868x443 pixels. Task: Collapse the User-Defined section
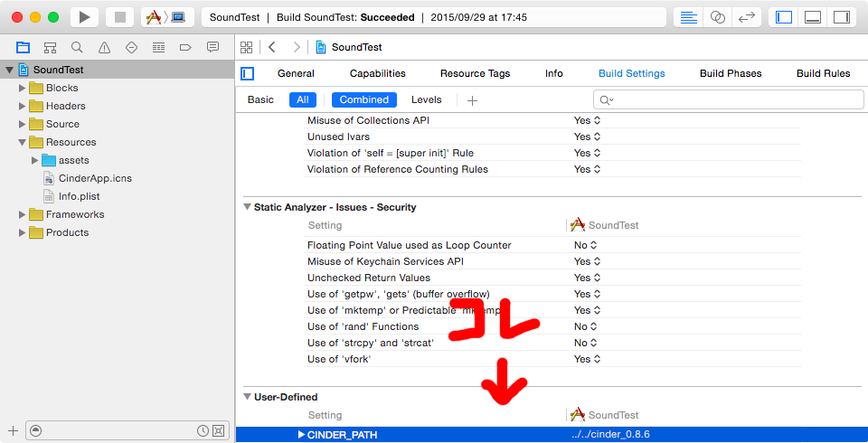tap(247, 397)
